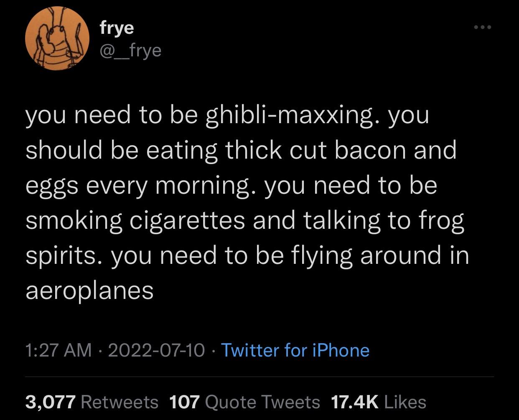Click the word "eggs" in the tweet
519x420 pixels.
click(x=53, y=186)
